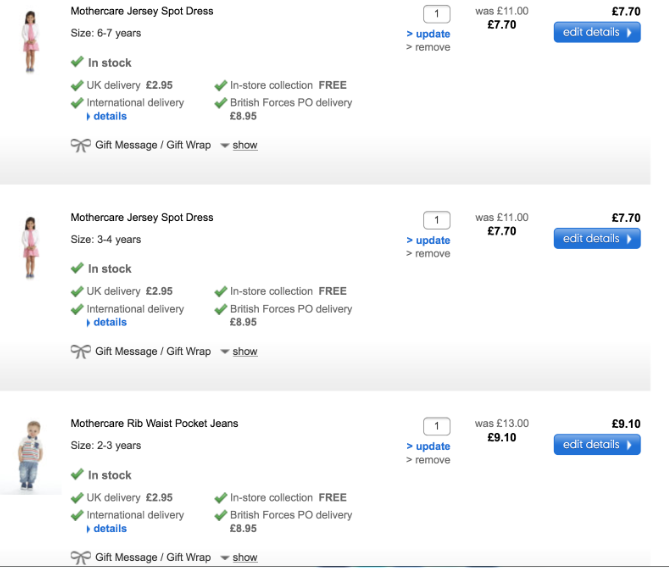Update the quantity of the 3-4 years Spot Dress
The image size is (669, 568).
pyautogui.click(x=432, y=240)
